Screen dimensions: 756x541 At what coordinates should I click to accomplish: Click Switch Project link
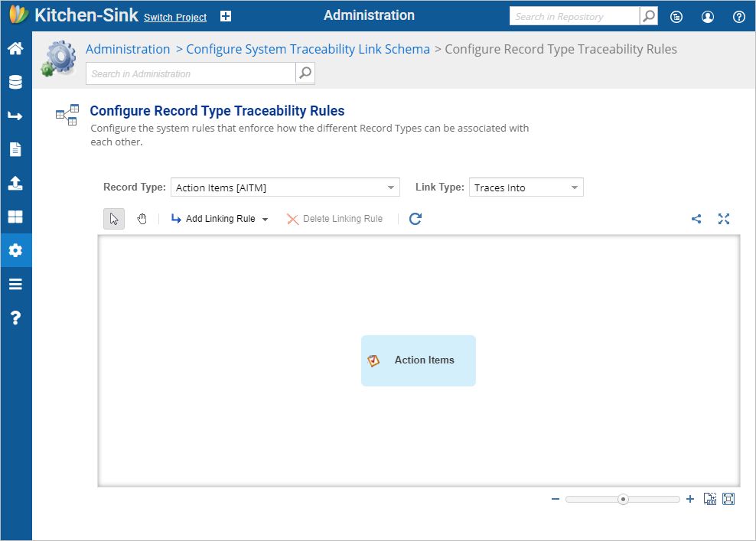(175, 18)
